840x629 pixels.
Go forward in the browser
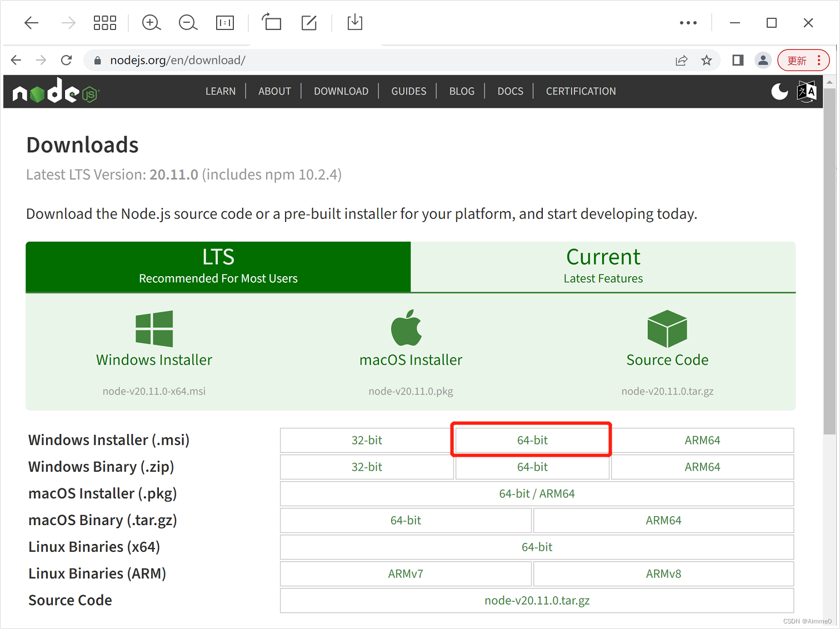(x=41, y=60)
